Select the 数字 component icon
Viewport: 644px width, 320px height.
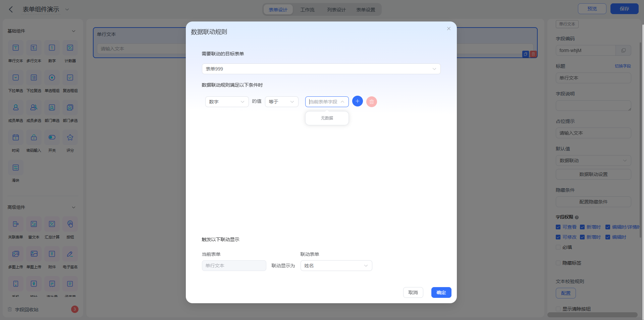(52, 48)
